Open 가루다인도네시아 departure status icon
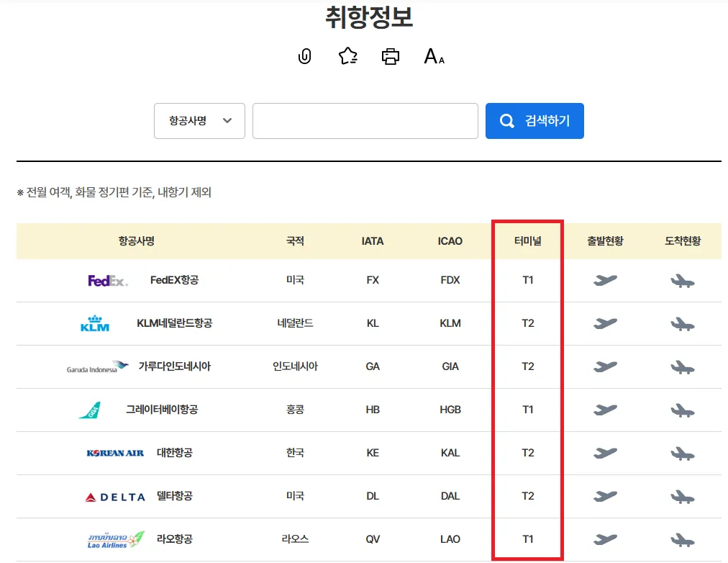This screenshot has width=728, height=563. (605, 366)
